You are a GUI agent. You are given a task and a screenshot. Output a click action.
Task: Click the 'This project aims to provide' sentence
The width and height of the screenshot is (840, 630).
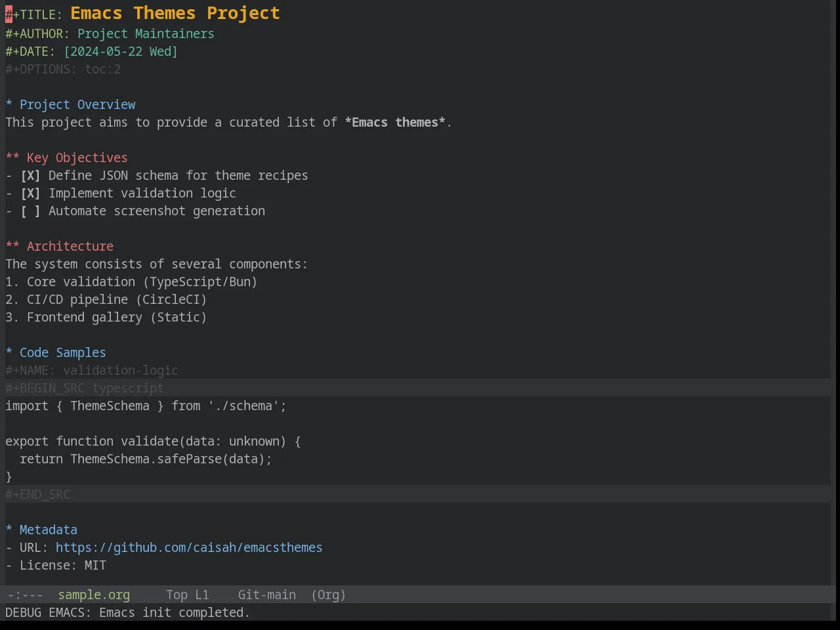[228, 122]
